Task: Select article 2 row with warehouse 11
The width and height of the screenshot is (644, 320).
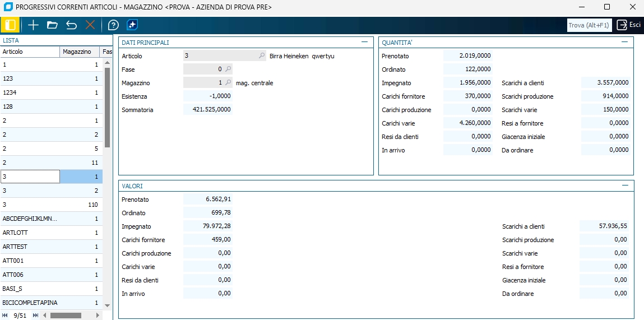Action: [x=51, y=163]
